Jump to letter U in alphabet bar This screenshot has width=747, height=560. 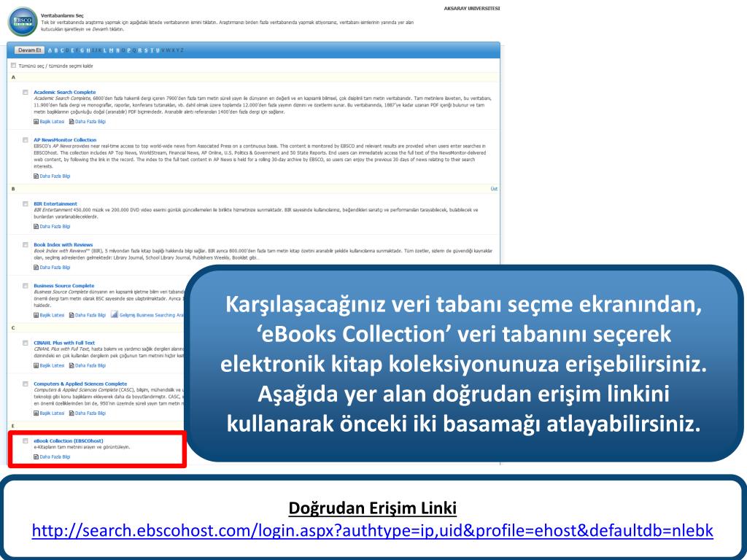tap(158, 50)
